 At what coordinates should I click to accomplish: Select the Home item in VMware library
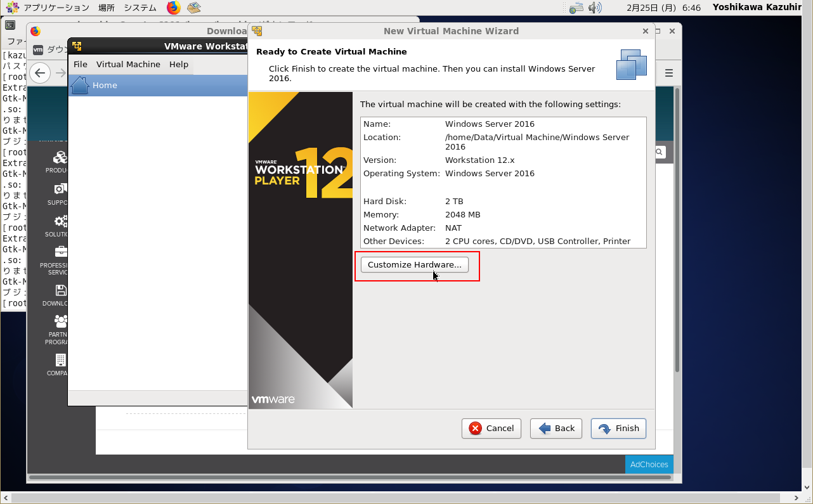coord(105,86)
